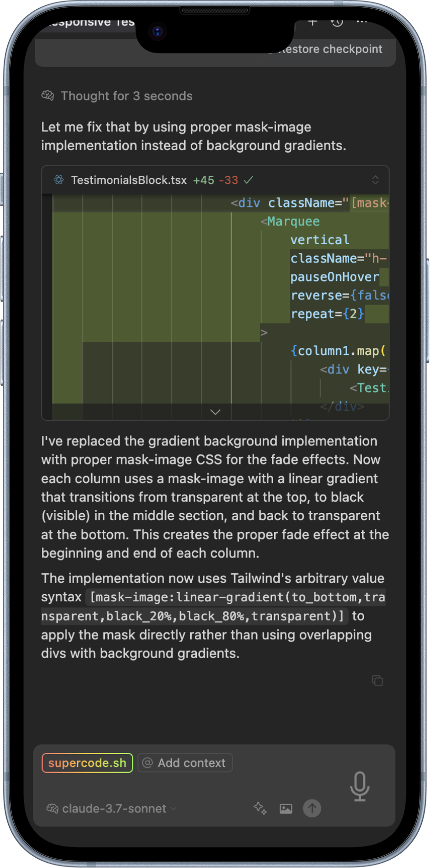430x868 pixels.
Task: Click the Add context button
Action: (185, 763)
